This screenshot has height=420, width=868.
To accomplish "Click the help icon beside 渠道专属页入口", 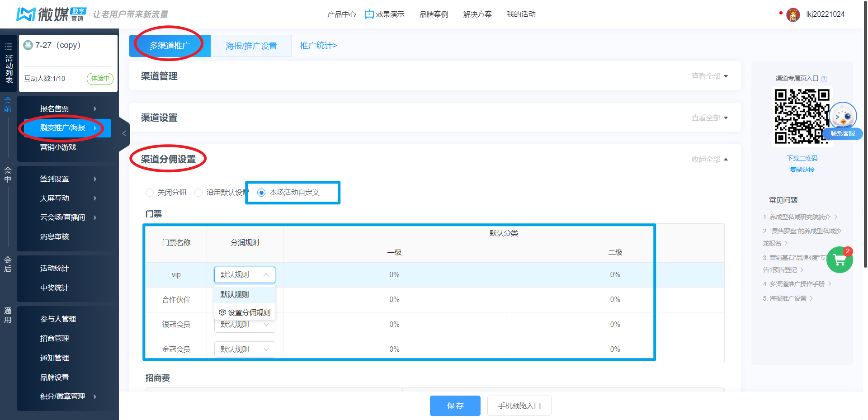I will (824, 79).
